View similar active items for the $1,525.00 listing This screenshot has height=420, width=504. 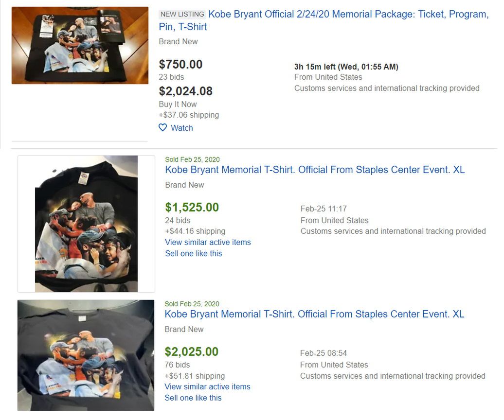(x=208, y=242)
